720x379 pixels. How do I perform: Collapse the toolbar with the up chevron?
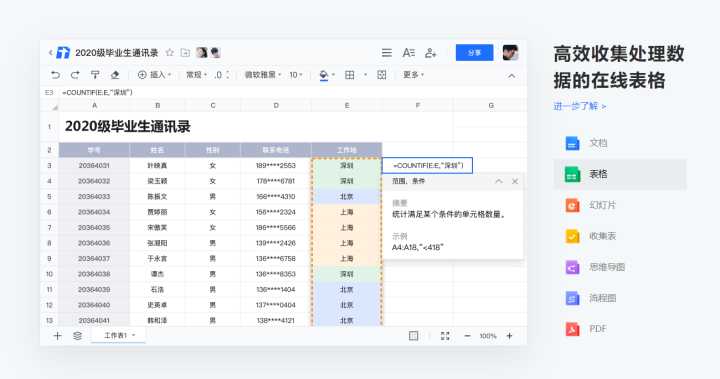511,75
